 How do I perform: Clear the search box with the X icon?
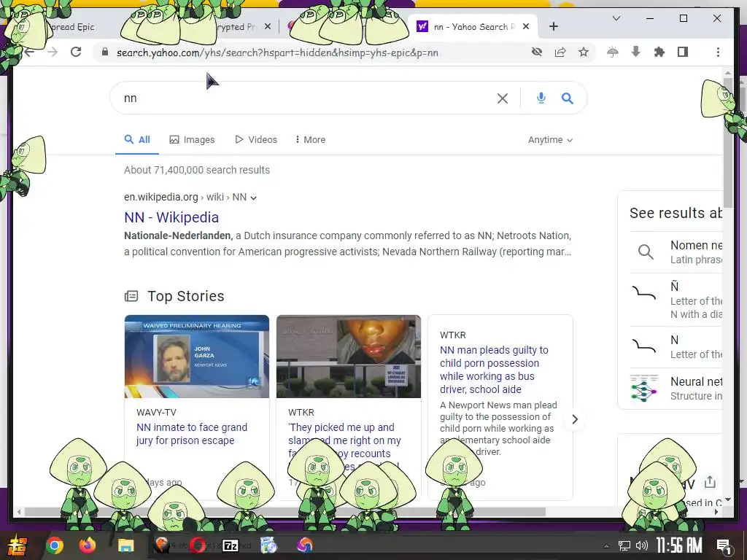coord(503,98)
